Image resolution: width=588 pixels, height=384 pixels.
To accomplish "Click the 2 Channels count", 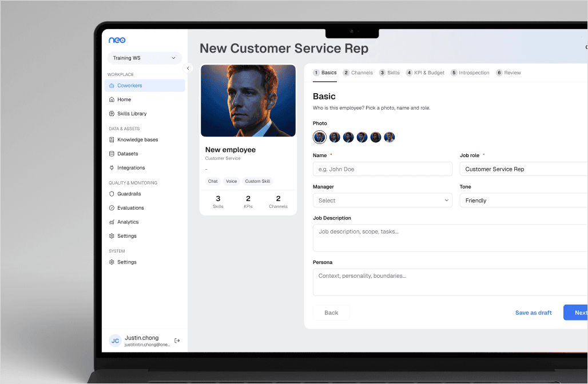I will tap(278, 202).
